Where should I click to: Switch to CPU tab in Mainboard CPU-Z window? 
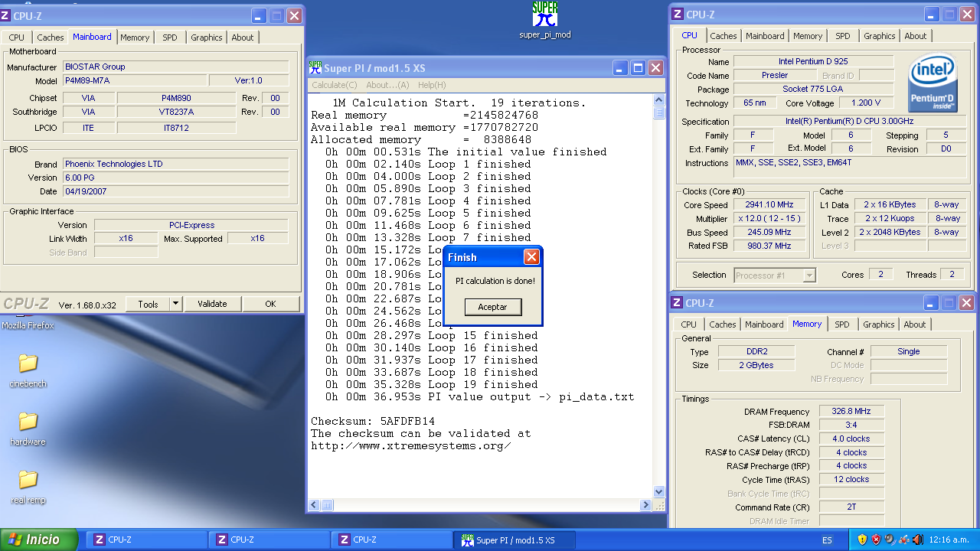[17, 37]
